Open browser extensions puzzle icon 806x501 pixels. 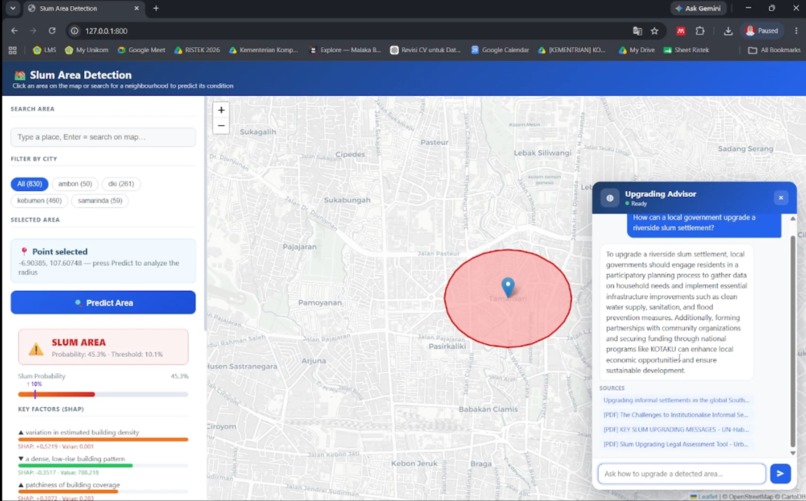point(700,31)
